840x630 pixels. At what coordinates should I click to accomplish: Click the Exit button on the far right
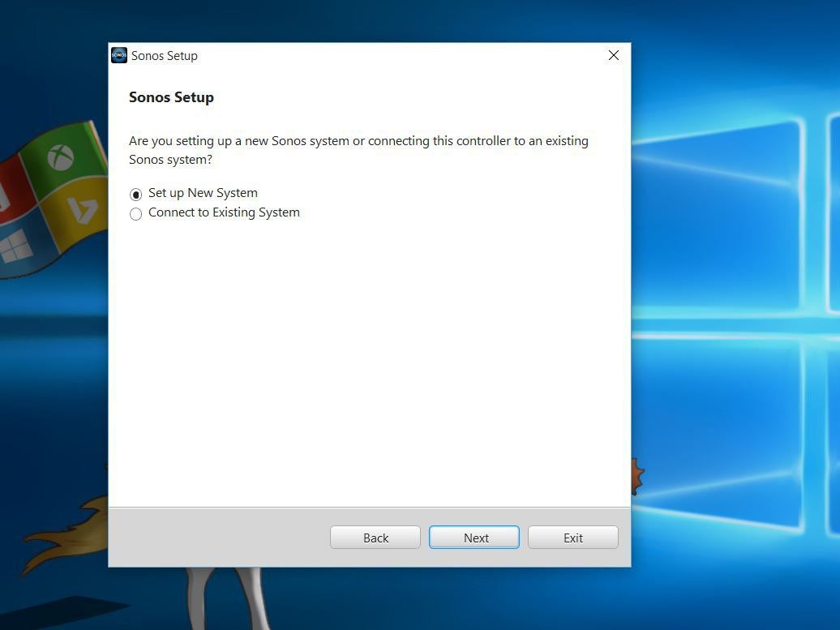coord(572,538)
